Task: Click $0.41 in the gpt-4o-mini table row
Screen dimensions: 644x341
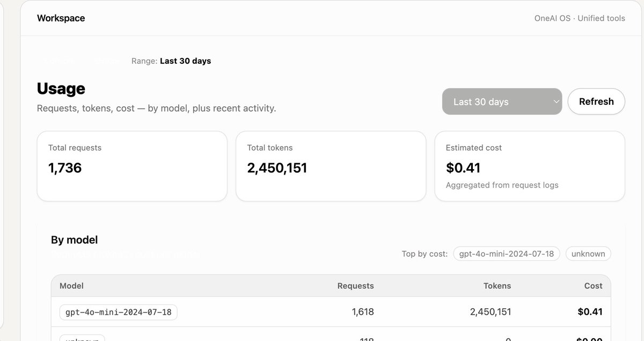Action: point(590,311)
